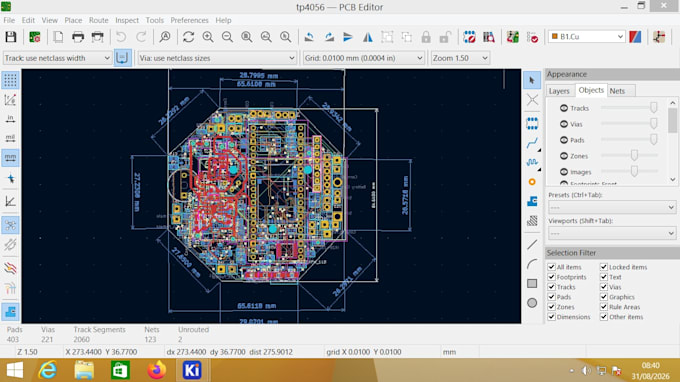
Task: Select the Add filled zone tool
Action: click(x=532, y=201)
